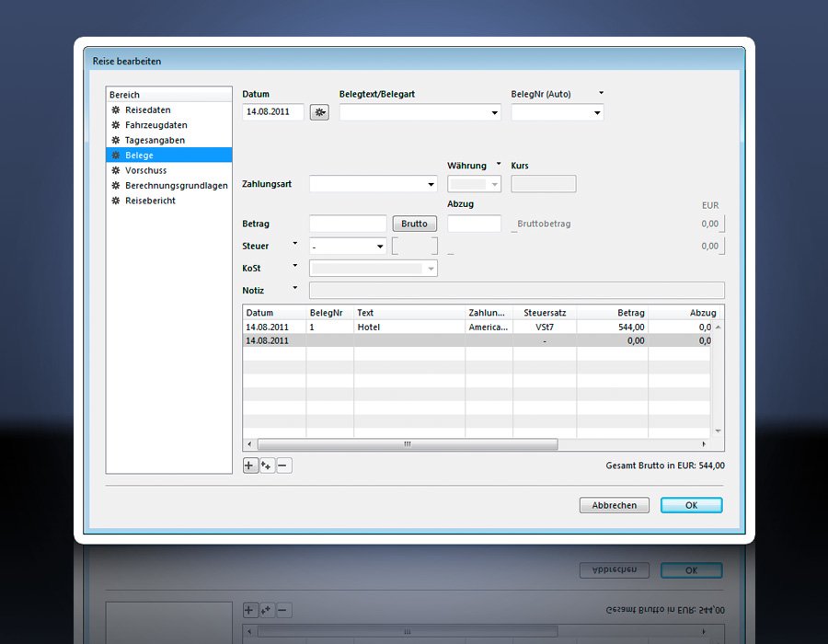Image resolution: width=828 pixels, height=644 pixels.
Task: Click the gear icon next to Reisebericht
Action: pyautogui.click(x=116, y=201)
